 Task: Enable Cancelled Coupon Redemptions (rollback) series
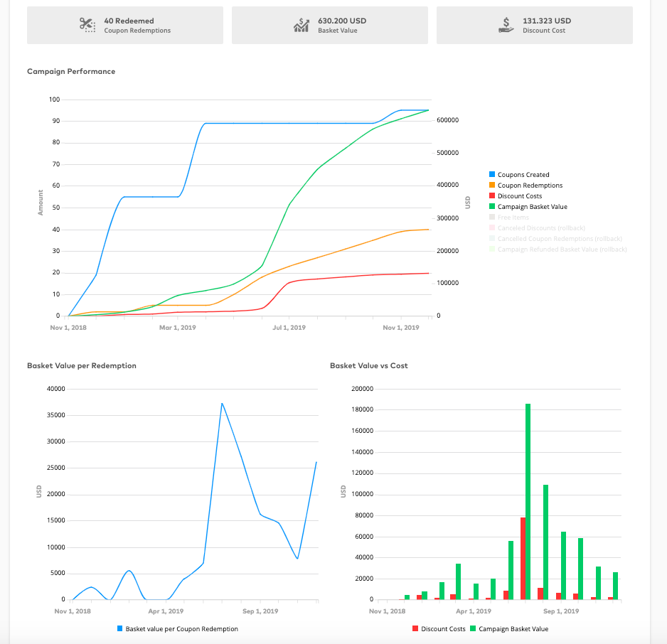555,238
